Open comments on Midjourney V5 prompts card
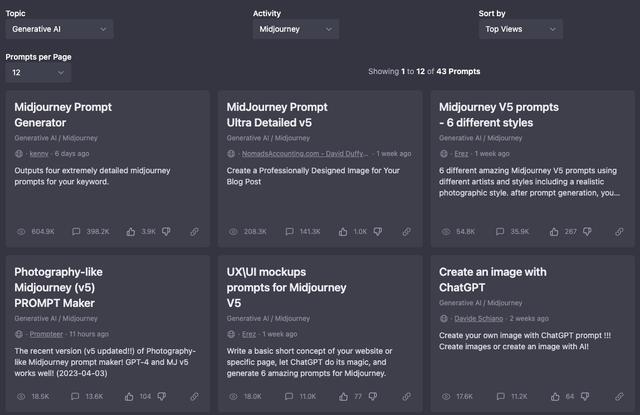The width and height of the screenshot is (640, 415). point(500,232)
